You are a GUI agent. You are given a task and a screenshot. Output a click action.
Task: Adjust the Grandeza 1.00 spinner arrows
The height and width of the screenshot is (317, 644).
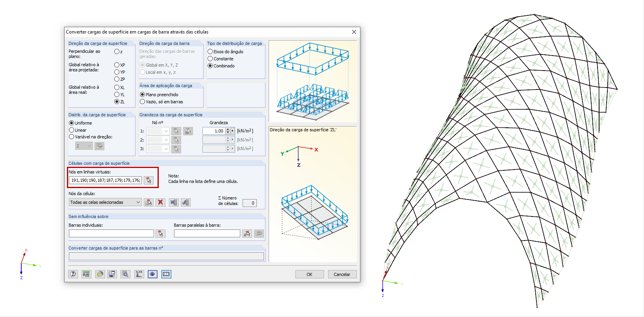click(x=228, y=131)
